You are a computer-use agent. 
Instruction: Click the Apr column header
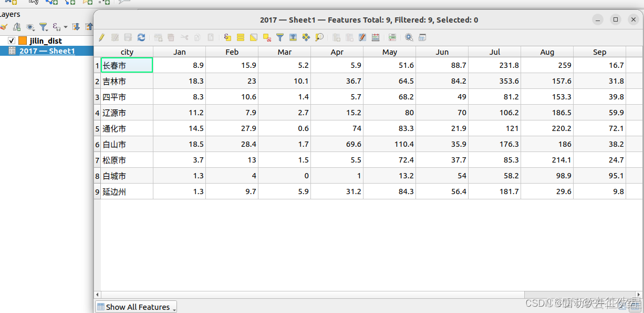pos(337,52)
